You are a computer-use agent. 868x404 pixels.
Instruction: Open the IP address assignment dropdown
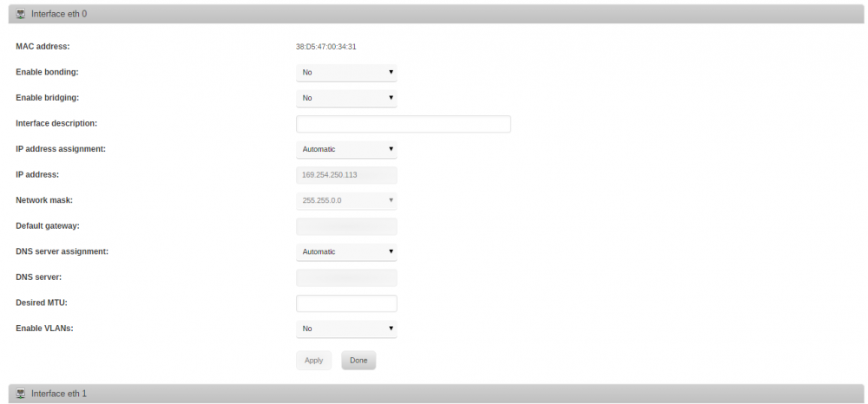point(346,149)
